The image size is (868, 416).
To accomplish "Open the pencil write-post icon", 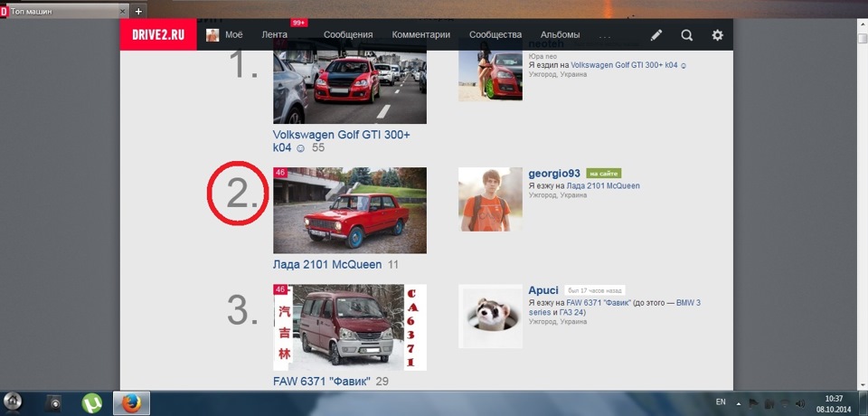I will (x=656, y=35).
